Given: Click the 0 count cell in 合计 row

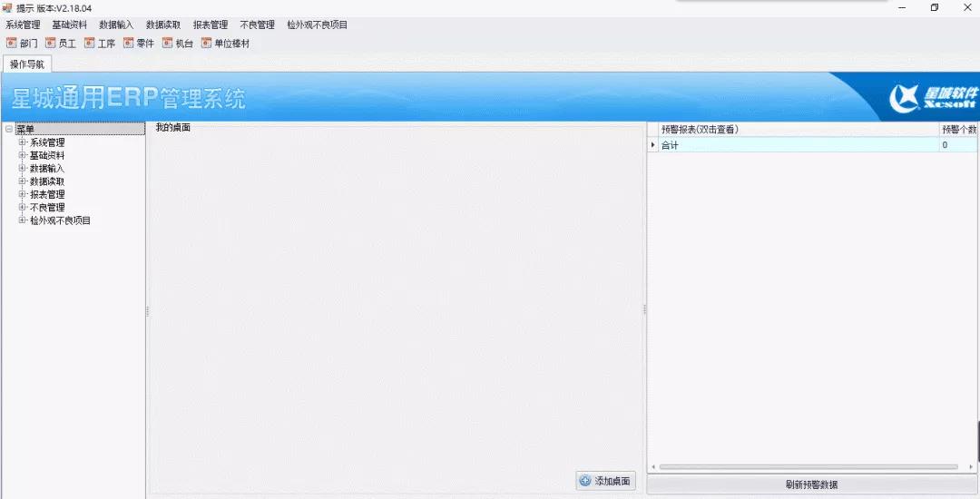Looking at the screenshot, I should click(959, 145).
